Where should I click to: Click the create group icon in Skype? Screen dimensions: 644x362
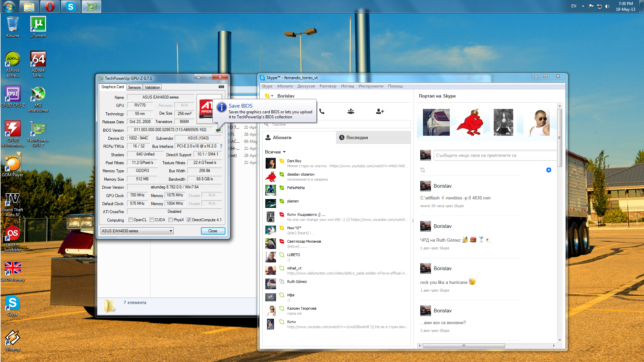point(351,111)
